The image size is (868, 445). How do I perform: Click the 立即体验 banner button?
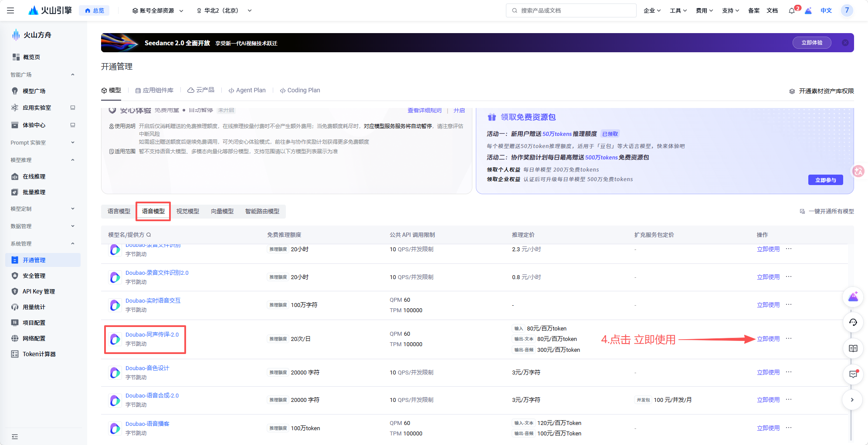(x=812, y=43)
